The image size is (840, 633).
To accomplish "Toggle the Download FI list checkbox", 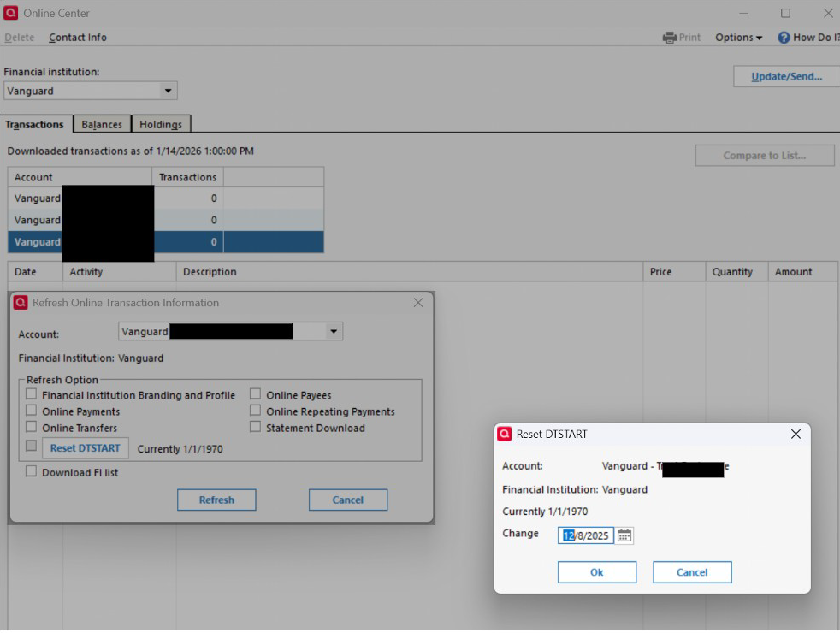I will 31,472.
